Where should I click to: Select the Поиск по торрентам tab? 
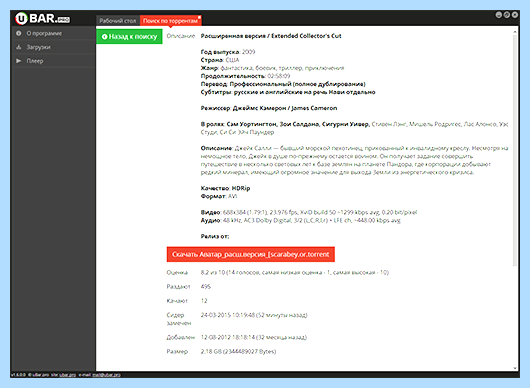click(x=170, y=21)
